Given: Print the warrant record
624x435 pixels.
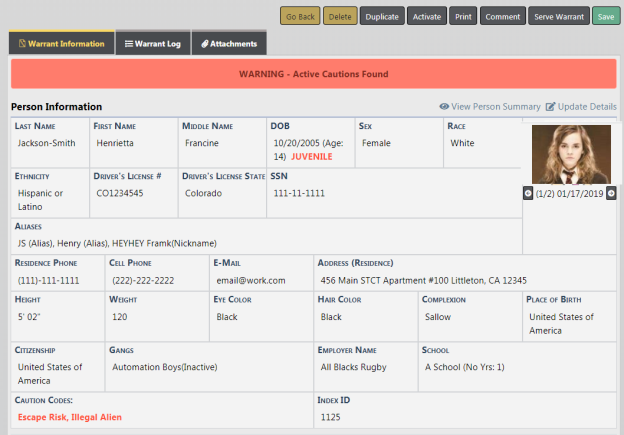Looking at the screenshot, I should tap(463, 17).
